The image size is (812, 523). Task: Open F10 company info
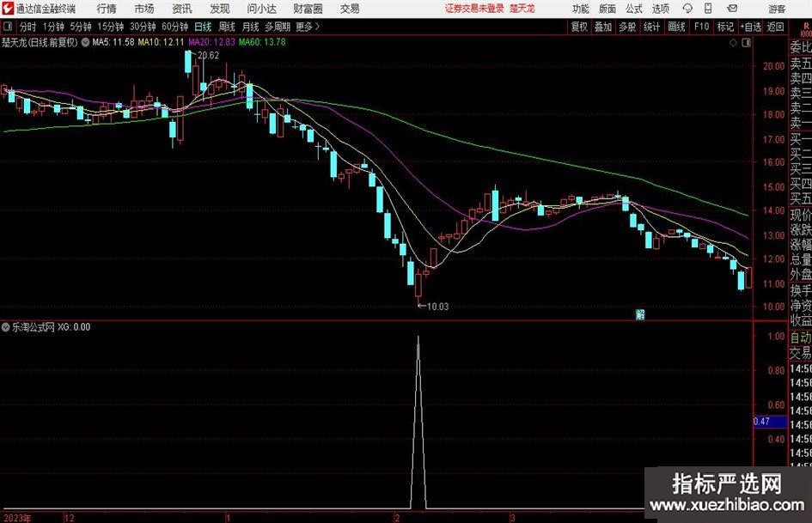(702, 27)
